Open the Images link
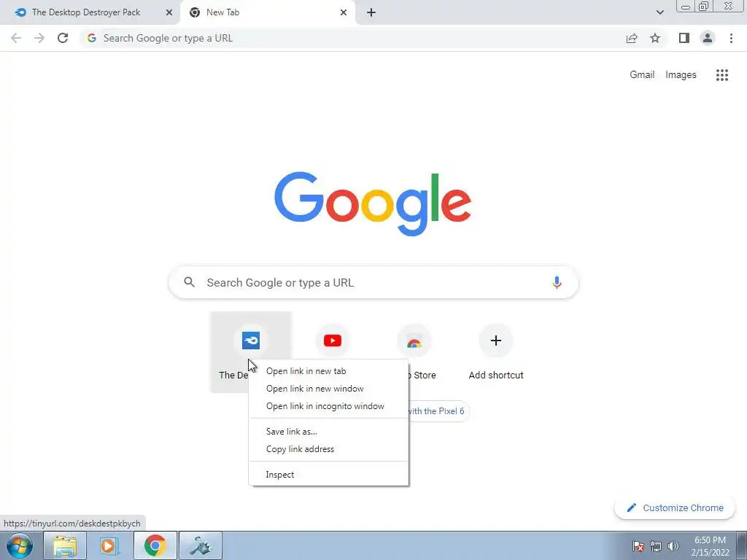747x560 pixels. coord(681,75)
